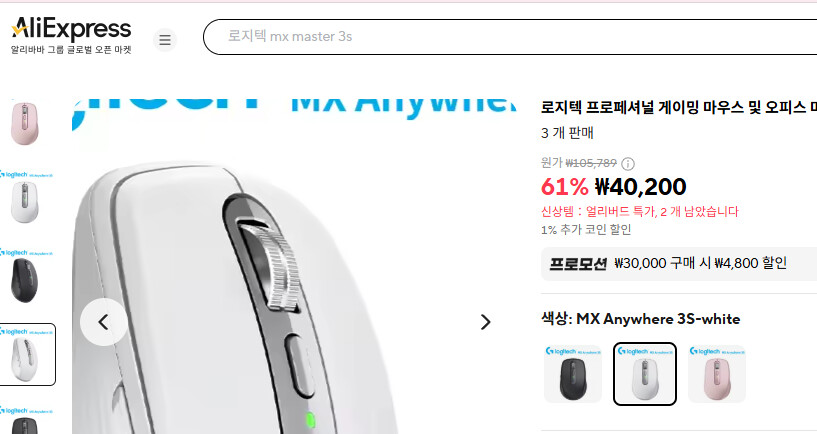Open the hamburger category menu
This screenshot has width=817, height=434.
click(x=165, y=40)
